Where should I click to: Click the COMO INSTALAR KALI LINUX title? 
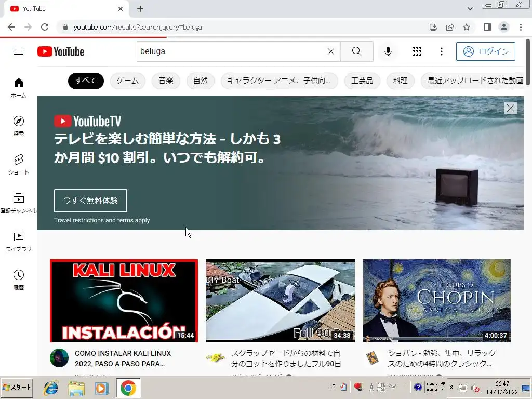123,358
